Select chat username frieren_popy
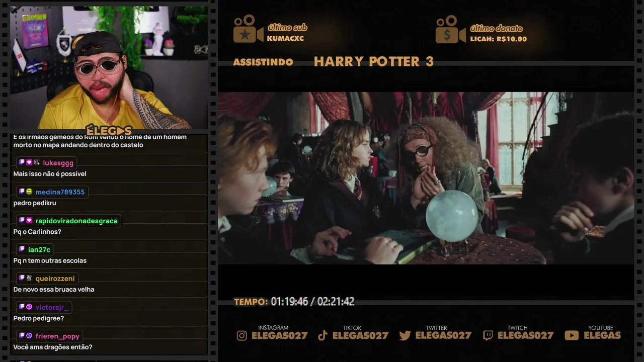644x362 pixels. pos(57,336)
